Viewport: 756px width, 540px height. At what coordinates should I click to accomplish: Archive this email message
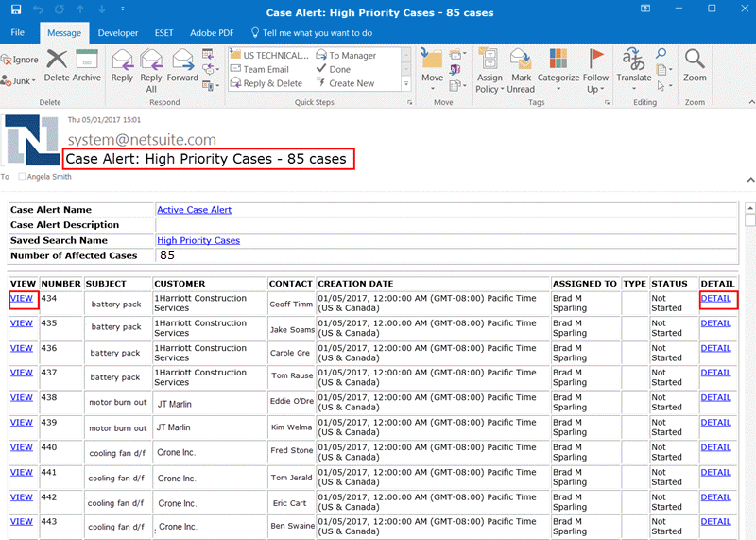click(87, 66)
